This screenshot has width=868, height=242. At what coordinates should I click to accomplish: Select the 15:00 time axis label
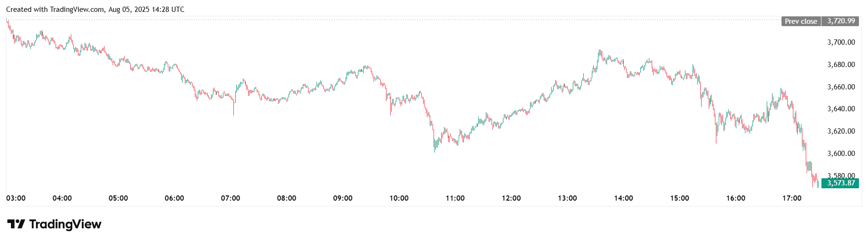point(679,198)
